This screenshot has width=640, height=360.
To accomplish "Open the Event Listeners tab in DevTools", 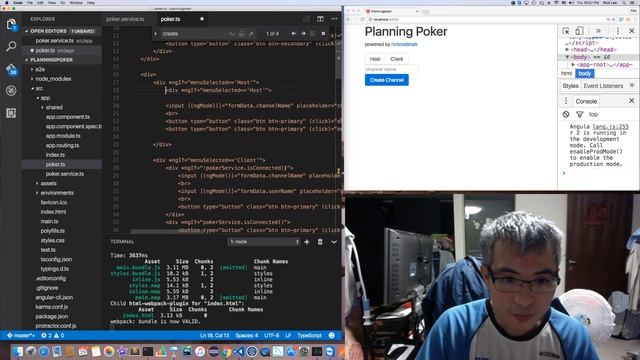I will [x=603, y=86].
